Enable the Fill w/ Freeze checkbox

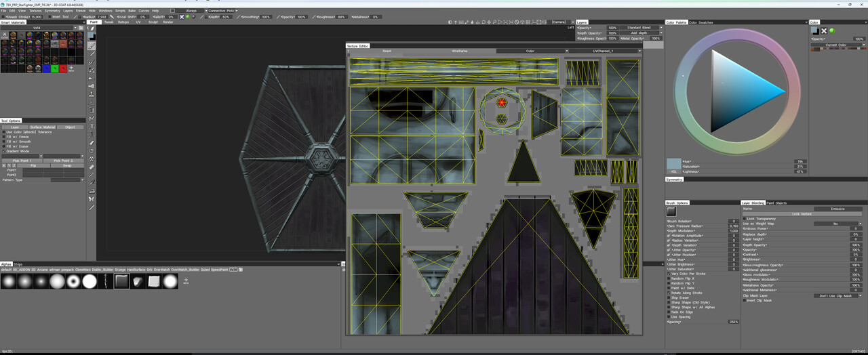click(x=3, y=137)
